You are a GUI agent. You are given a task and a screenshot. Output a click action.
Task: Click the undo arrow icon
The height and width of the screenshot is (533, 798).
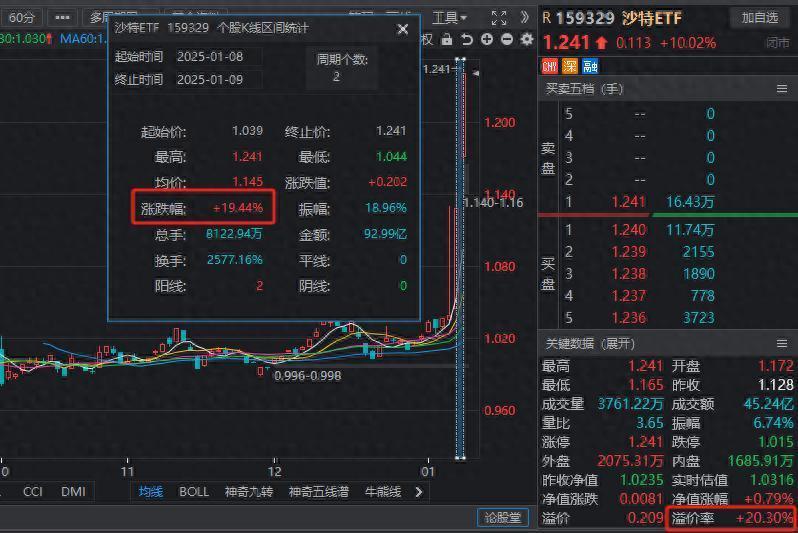[467, 39]
